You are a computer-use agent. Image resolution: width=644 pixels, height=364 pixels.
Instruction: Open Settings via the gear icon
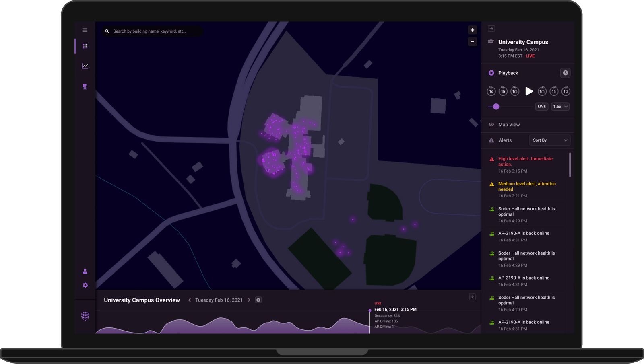(85, 285)
